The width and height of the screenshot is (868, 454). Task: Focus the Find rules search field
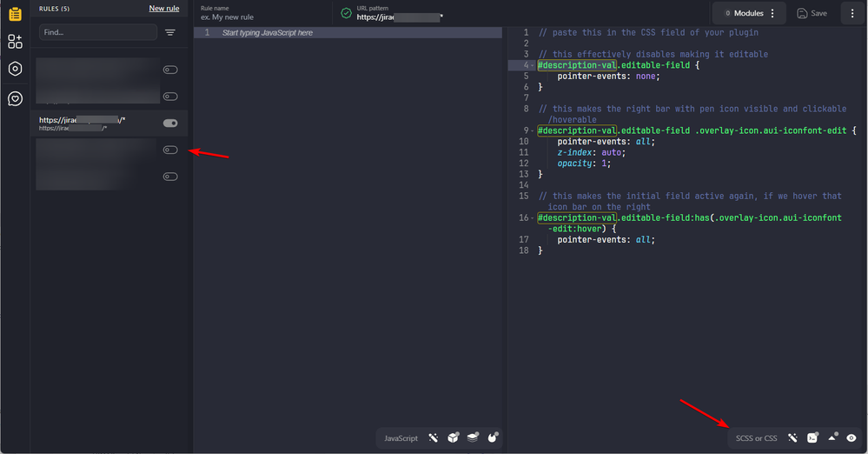click(x=98, y=32)
